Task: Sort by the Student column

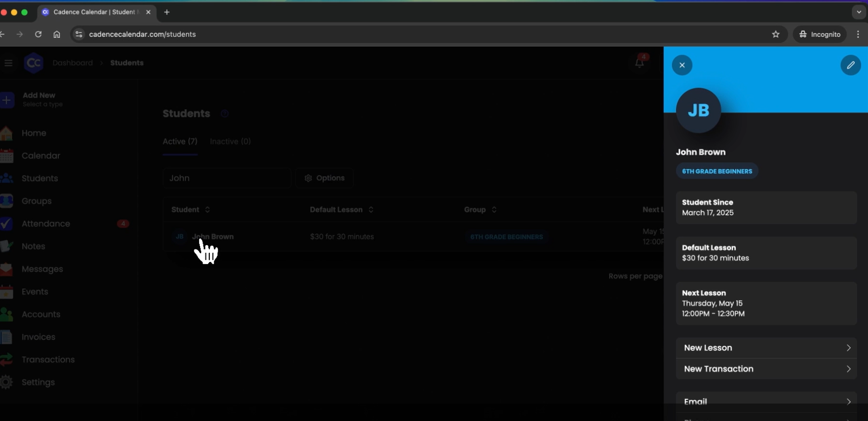Action: tap(191, 210)
